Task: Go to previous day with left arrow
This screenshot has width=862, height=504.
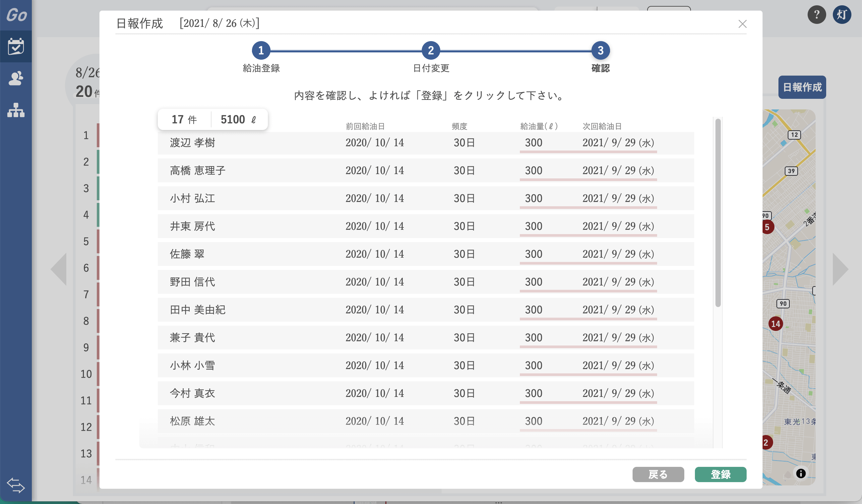Action: 58,269
